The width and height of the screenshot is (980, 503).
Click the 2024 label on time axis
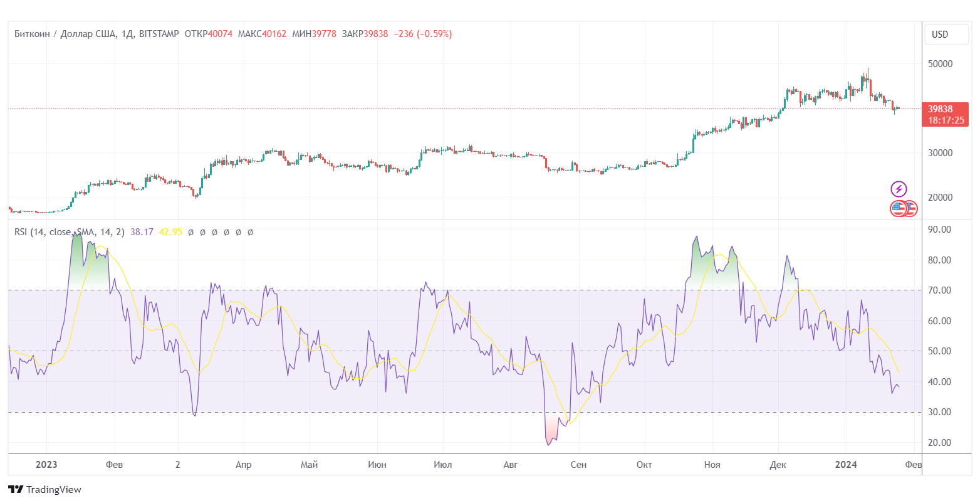pyautogui.click(x=847, y=465)
